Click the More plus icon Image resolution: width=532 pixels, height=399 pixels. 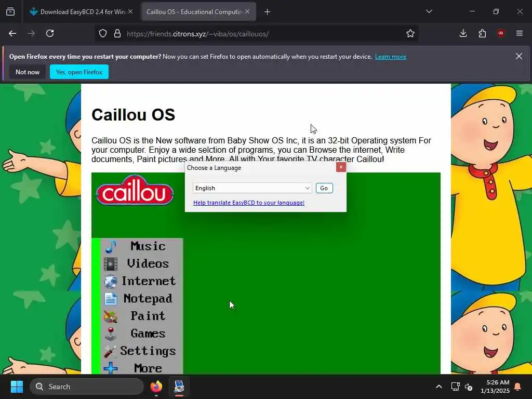[x=111, y=368]
